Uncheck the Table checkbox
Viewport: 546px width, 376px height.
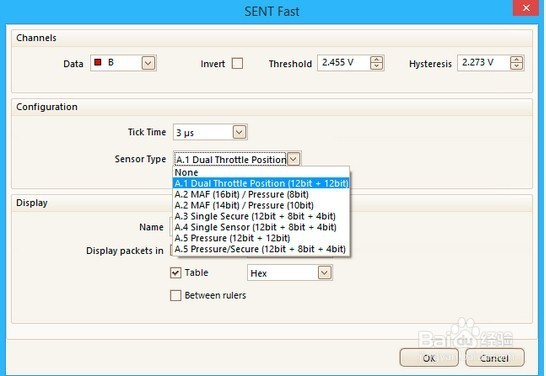pos(176,273)
